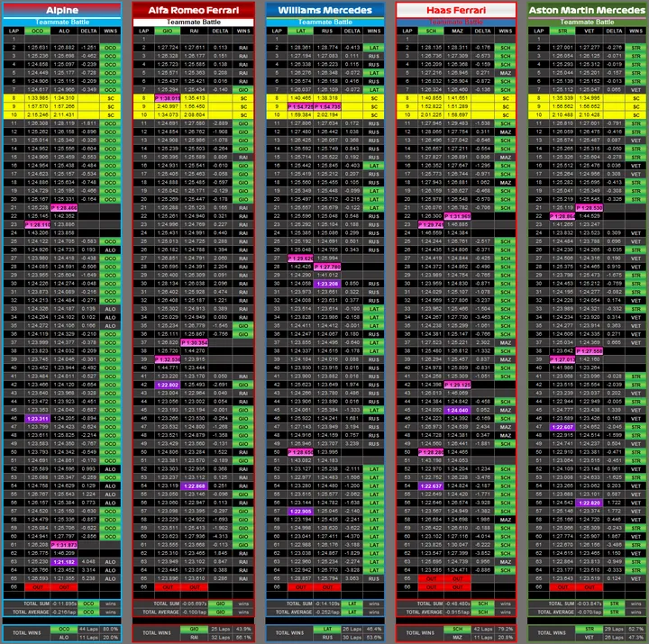Click LAT's purple fastest lap 1:22.905
This screenshot has width=649, height=644.
tap(300, 512)
